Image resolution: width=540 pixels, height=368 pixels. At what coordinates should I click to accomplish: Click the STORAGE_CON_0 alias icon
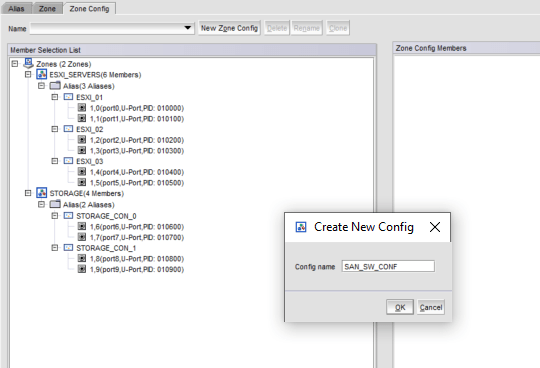[x=69, y=216]
